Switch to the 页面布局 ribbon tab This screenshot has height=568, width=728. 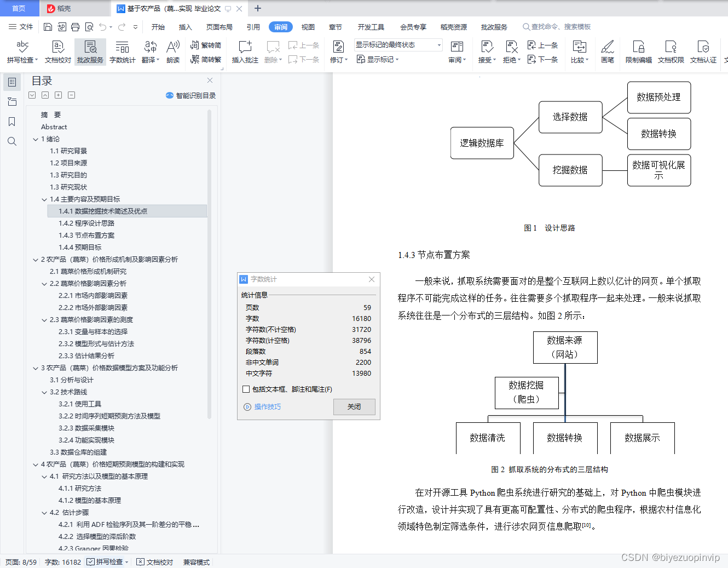[219, 27]
